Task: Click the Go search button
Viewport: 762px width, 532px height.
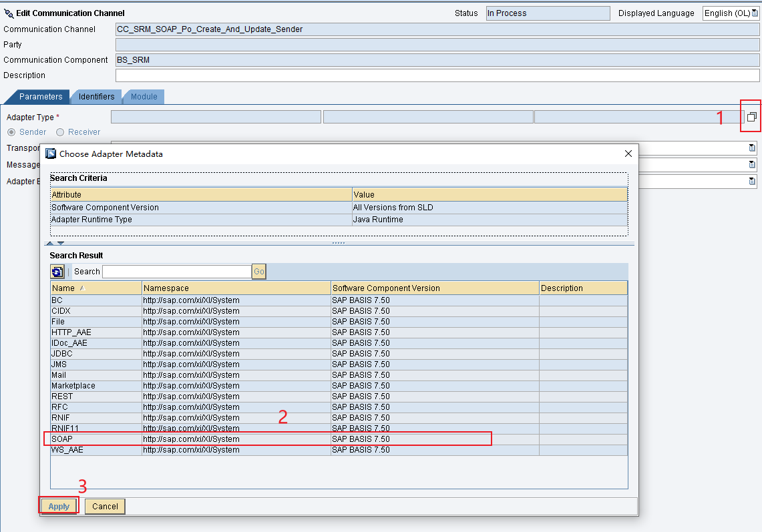Action: click(259, 272)
